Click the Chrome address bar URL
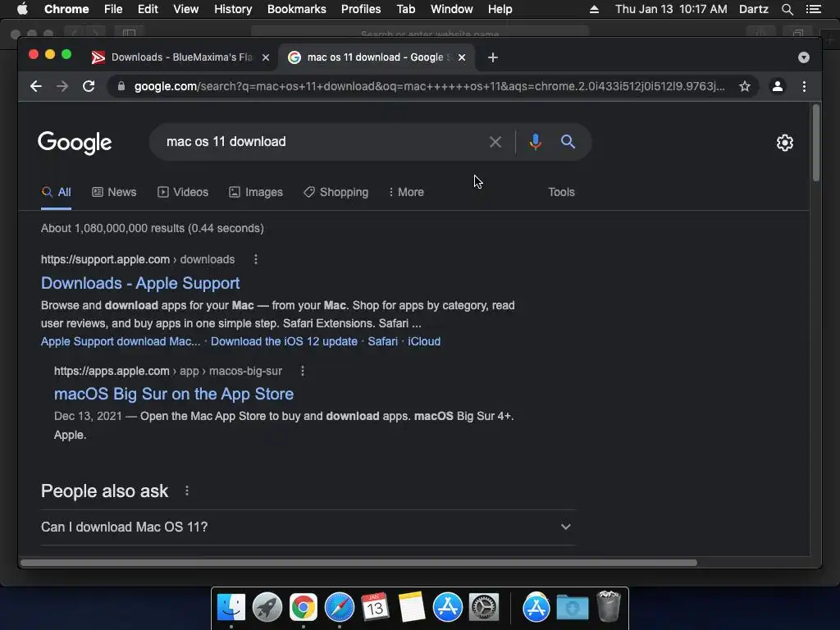840x630 pixels. click(x=429, y=86)
